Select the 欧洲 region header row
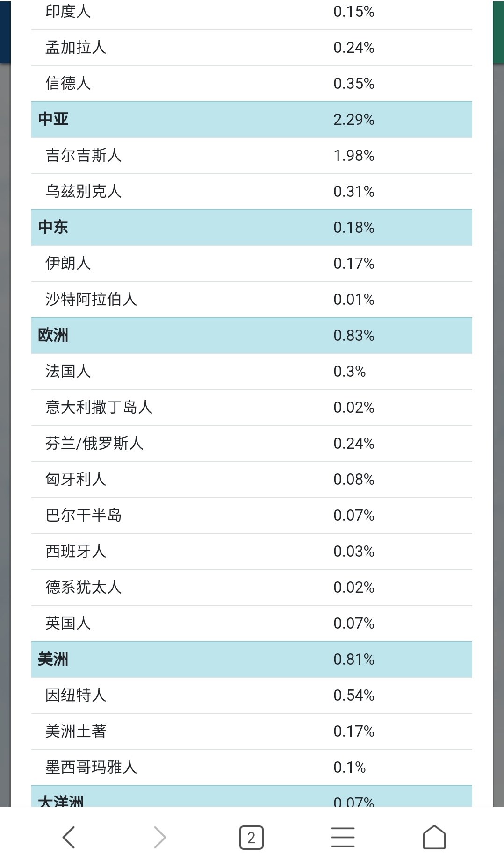 coord(252,336)
